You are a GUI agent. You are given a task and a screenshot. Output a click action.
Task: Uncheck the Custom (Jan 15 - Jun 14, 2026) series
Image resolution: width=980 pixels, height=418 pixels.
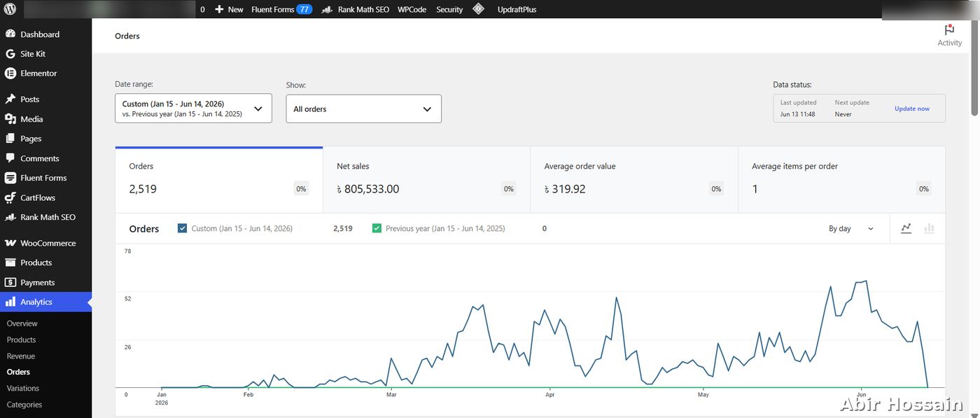(183, 228)
